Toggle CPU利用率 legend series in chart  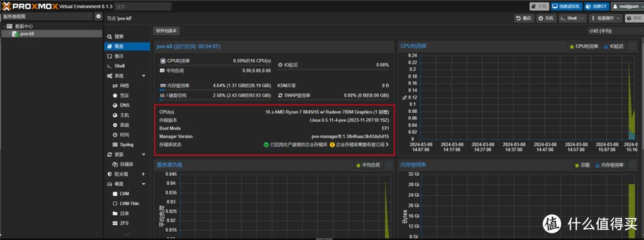click(584, 47)
